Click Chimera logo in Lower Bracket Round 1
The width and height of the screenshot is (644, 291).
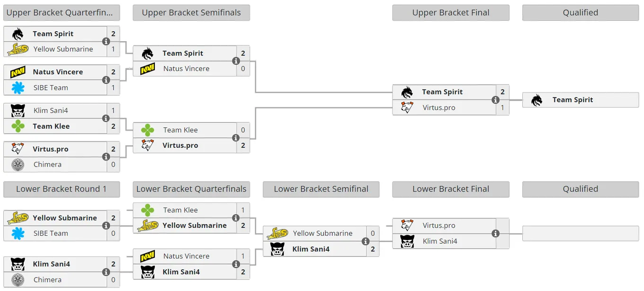point(18,280)
